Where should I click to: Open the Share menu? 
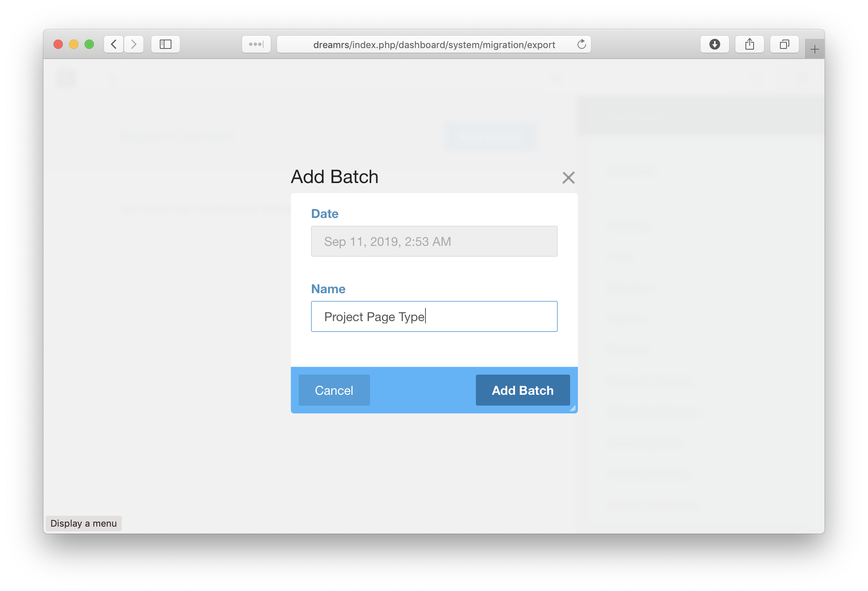(x=749, y=45)
